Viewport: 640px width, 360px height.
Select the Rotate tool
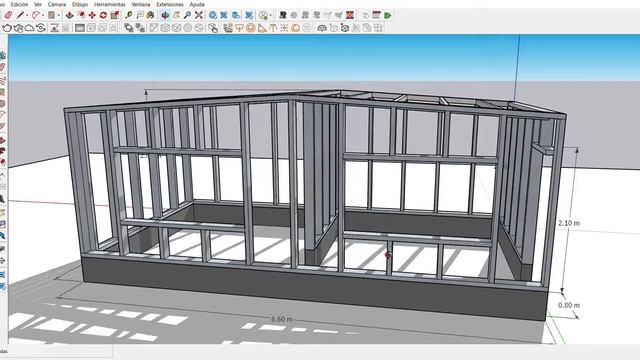coord(103,16)
